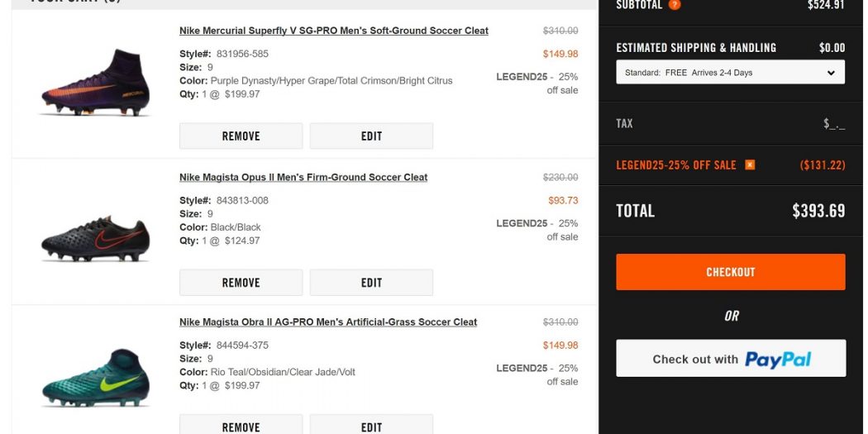The height and width of the screenshot is (434, 868).
Task: Remove the Magista Opus II cleat
Action: point(241,283)
